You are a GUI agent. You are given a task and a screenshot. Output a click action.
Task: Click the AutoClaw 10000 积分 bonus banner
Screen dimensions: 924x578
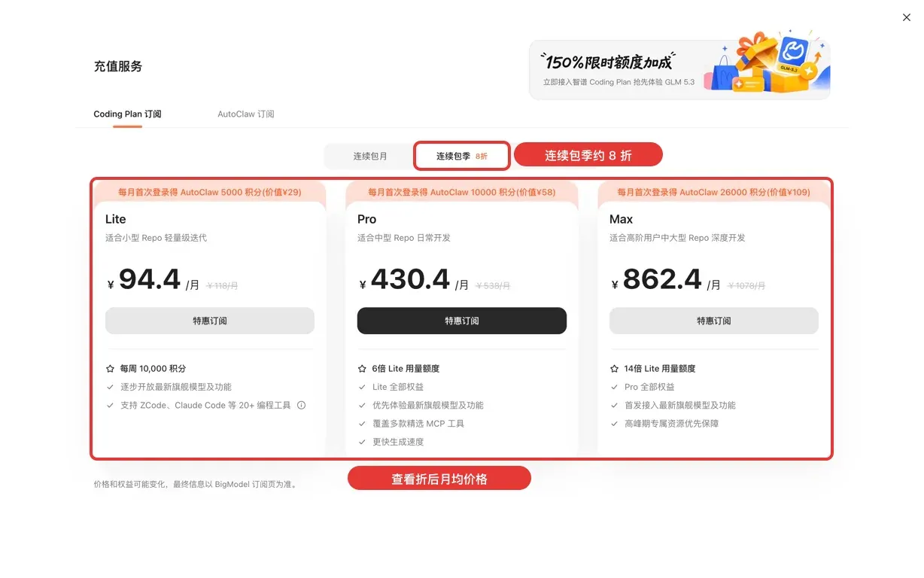pos(462,192)
